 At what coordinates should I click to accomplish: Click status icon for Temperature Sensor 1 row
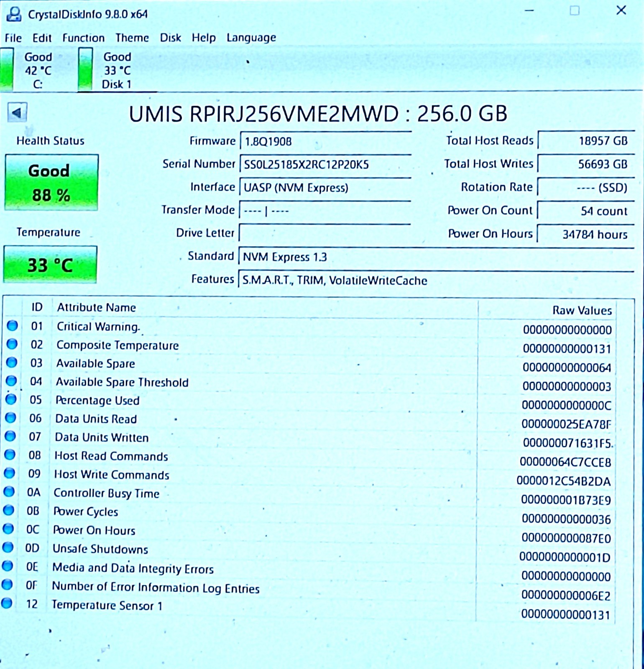(x=6, y=603)
